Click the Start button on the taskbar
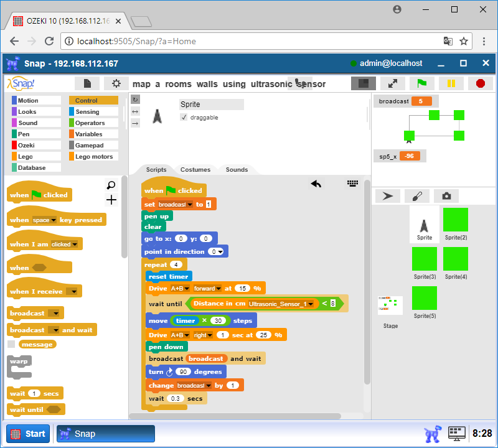Image resolution: width=498 pixels, height=448 pixels. [x=28, y=434]
